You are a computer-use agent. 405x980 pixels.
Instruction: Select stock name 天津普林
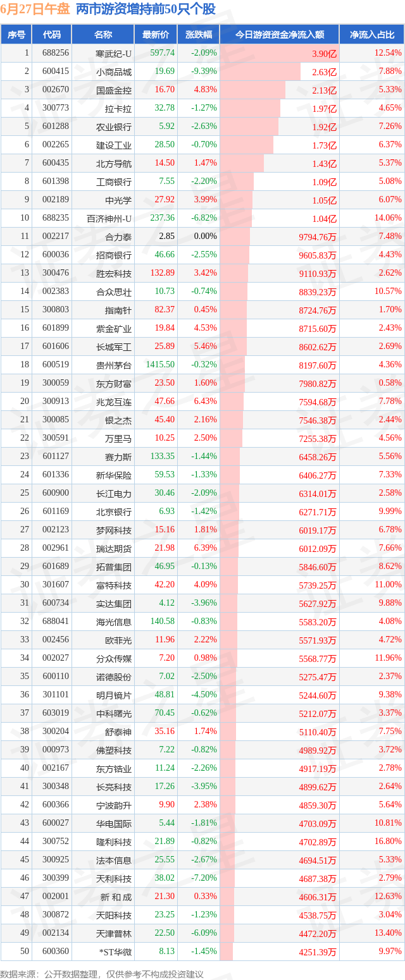pos(114,933)
